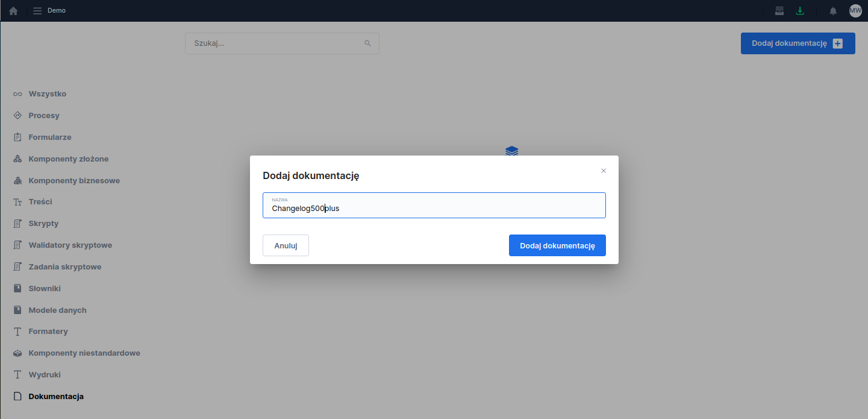Viewport: 868px width, 419px height.
Task: Click the Szukaj search field
Action: click(276, 43)
